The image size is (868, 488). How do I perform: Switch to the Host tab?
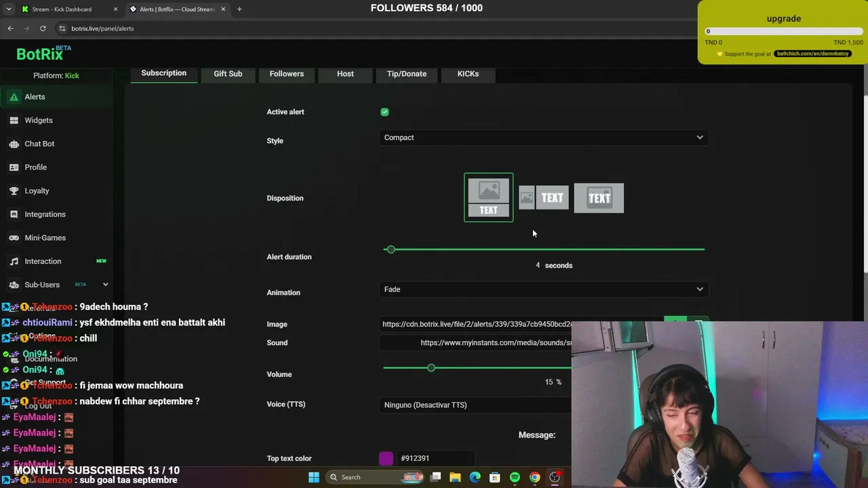pyautogui.click(x=345, y=74)
